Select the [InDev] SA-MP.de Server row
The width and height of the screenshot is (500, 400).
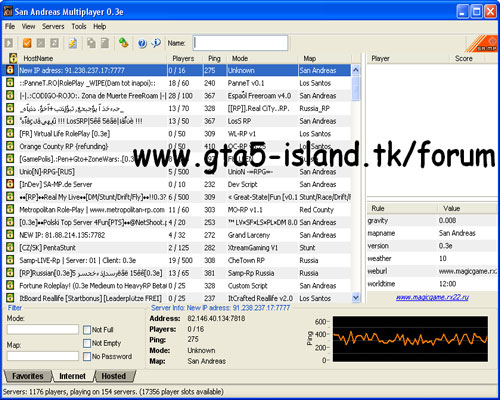177,184
